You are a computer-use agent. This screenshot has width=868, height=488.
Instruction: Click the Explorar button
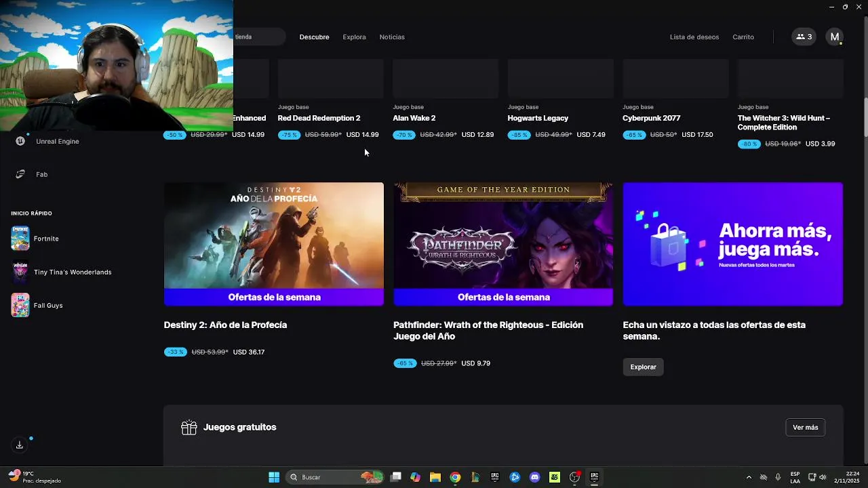click(643, 367)
